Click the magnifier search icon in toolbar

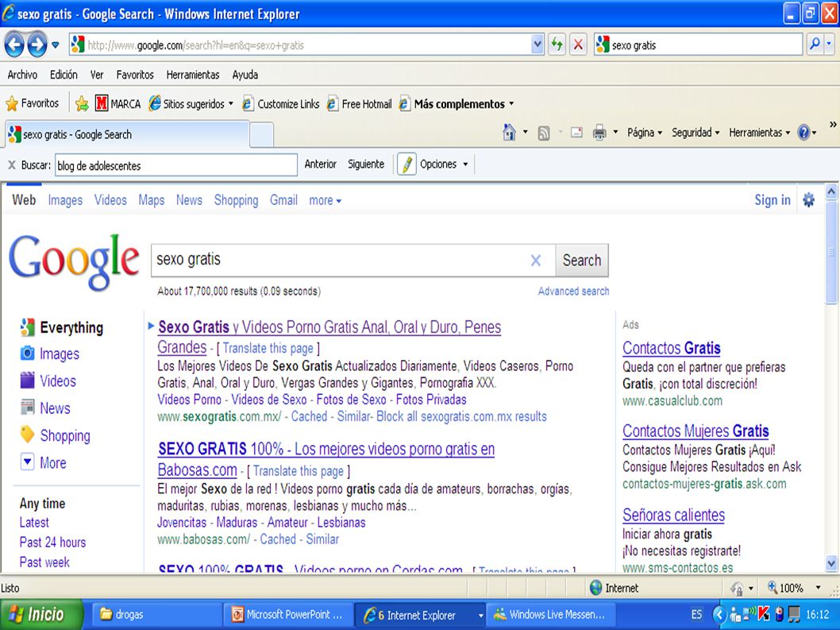(x=815, y=44)
